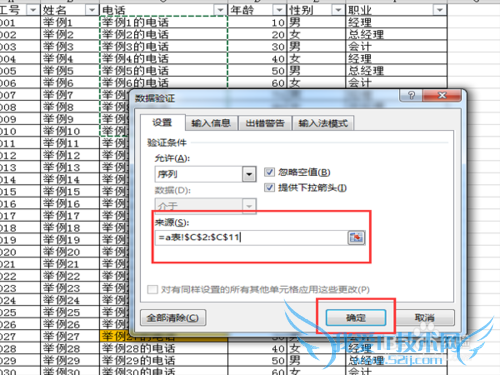Open the 姓名 column filter dropdown

(x=91, y=10)
